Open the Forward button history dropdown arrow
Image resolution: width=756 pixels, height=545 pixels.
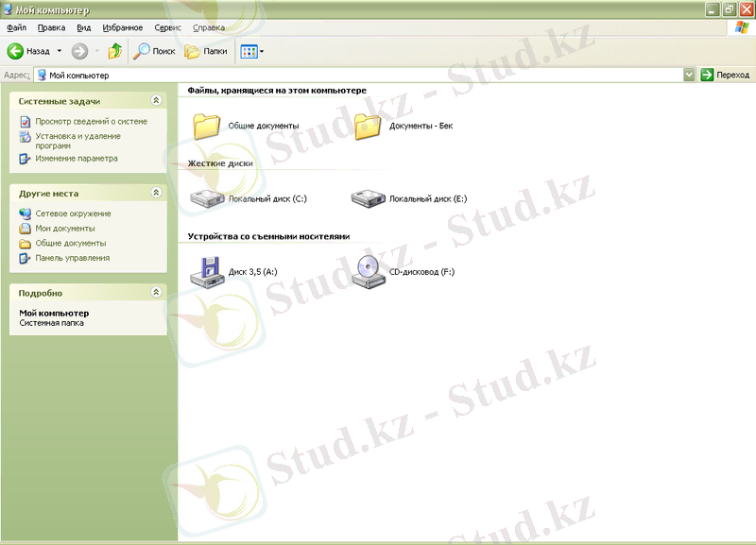pos(97,51)
